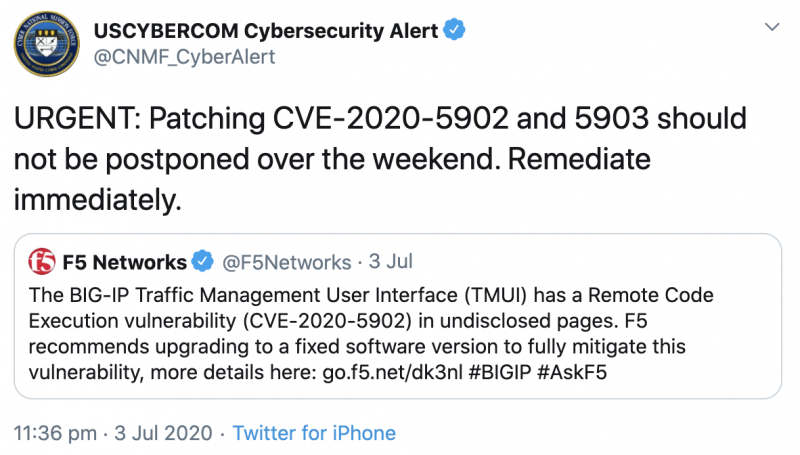Open the Twitter for iPhone source link
800x455 pixels.
click(x=314, y=433)
